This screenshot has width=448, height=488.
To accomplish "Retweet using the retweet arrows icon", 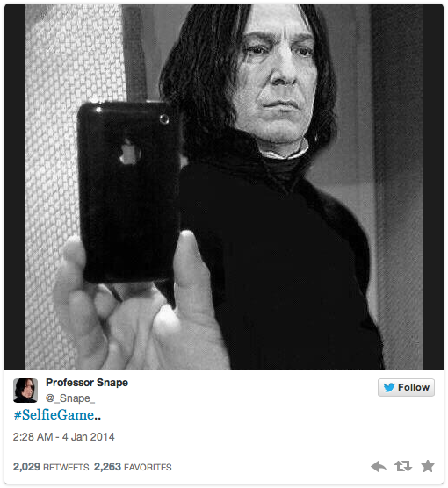I will point(403,466).
